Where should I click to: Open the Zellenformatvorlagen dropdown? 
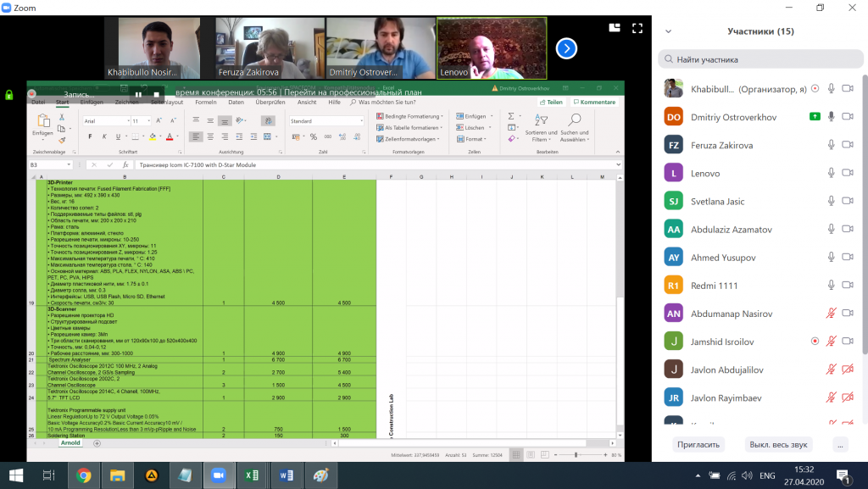pos(408,139)
